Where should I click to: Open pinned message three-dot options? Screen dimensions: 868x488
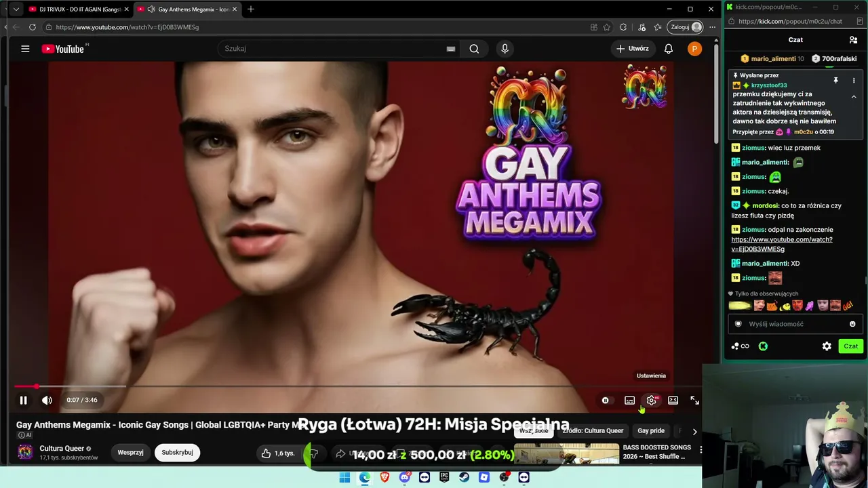coord(854,81)
